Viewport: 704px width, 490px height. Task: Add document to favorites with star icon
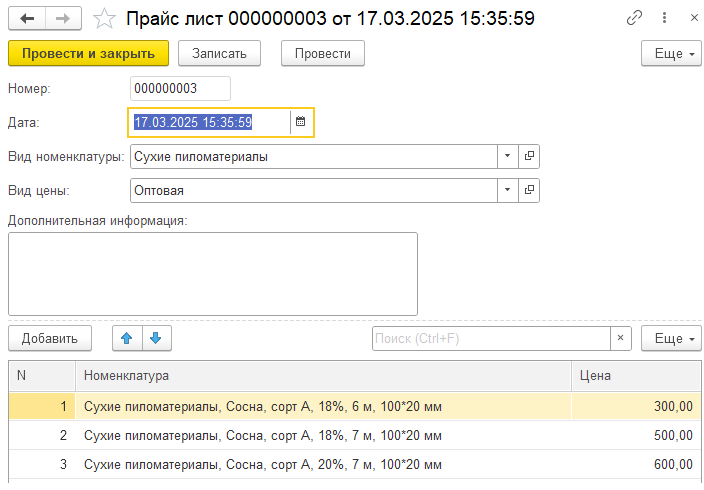coord(103,18)
